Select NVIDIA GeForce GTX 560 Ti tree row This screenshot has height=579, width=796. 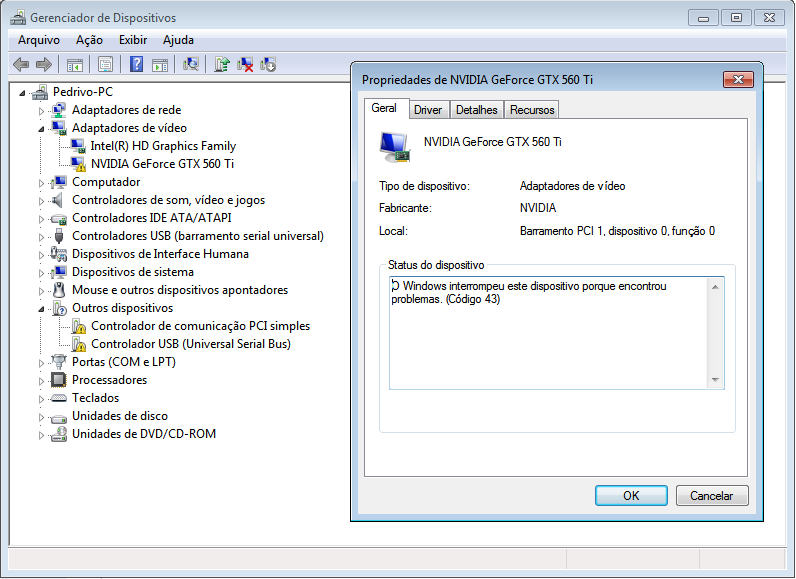162,164
